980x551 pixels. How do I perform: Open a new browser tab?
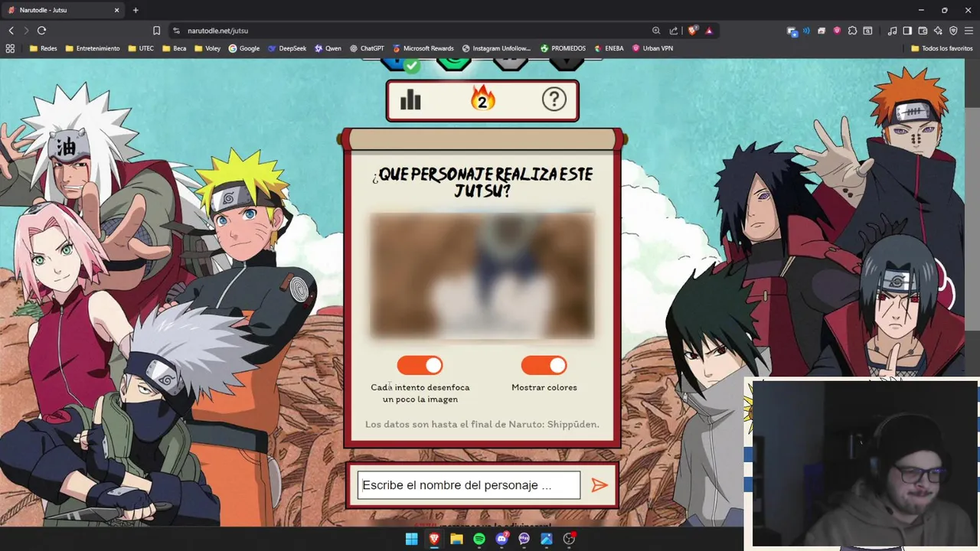[136, 10]
